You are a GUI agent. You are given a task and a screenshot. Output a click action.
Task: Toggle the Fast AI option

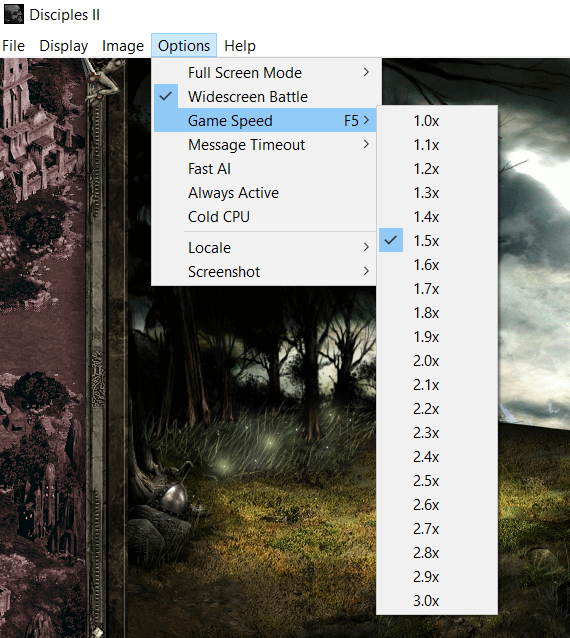(264, 168)
